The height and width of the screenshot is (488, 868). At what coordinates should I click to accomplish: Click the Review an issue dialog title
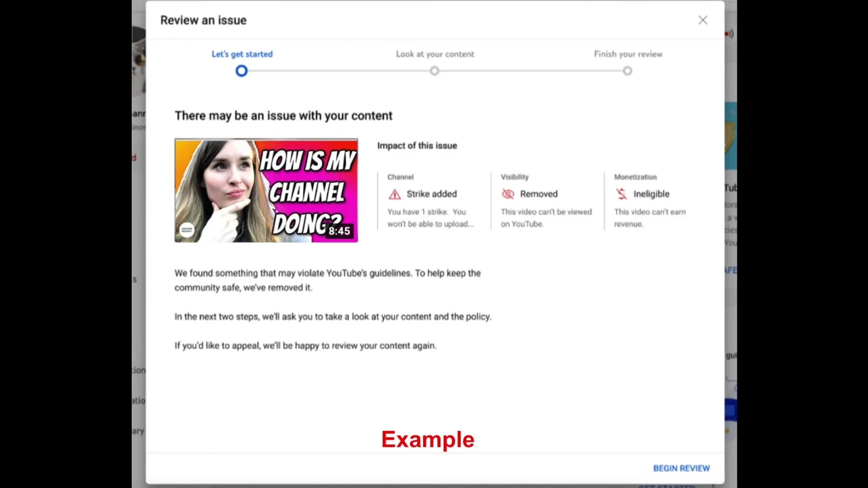203,20
